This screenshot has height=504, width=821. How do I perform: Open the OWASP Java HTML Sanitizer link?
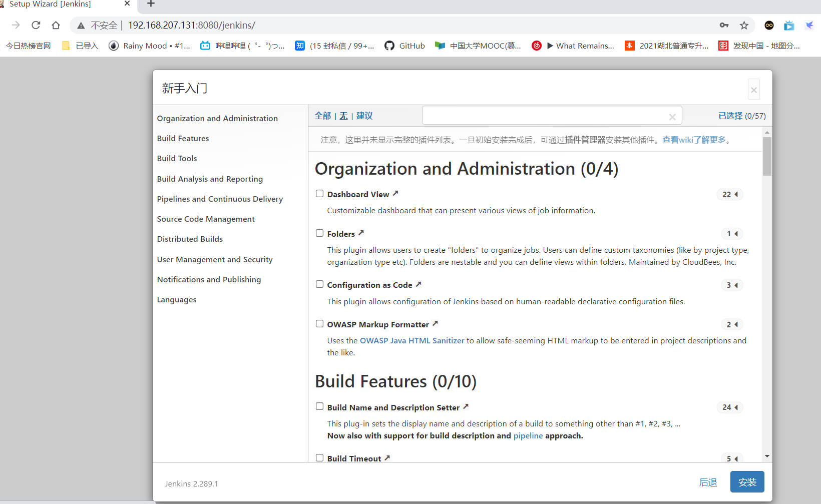coord(412,340)
